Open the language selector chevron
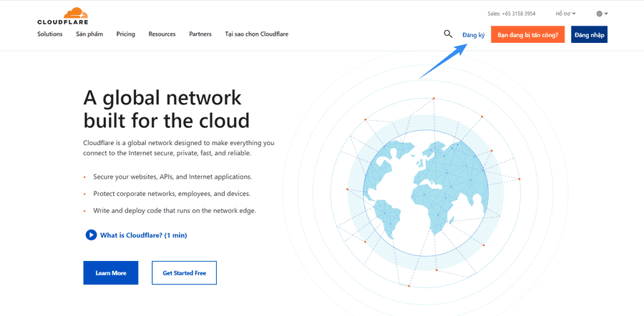The height and width of the screenshot is (316, 644). [606, 14]
